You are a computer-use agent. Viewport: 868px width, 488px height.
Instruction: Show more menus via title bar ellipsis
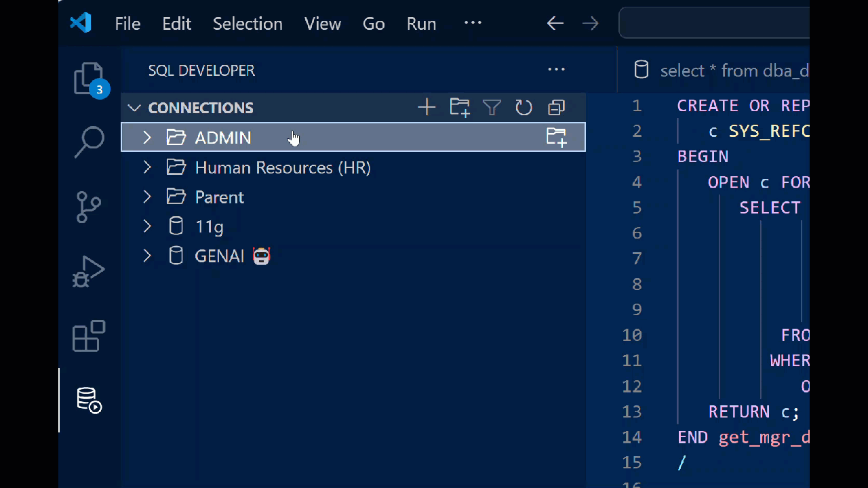pos(473,22)
